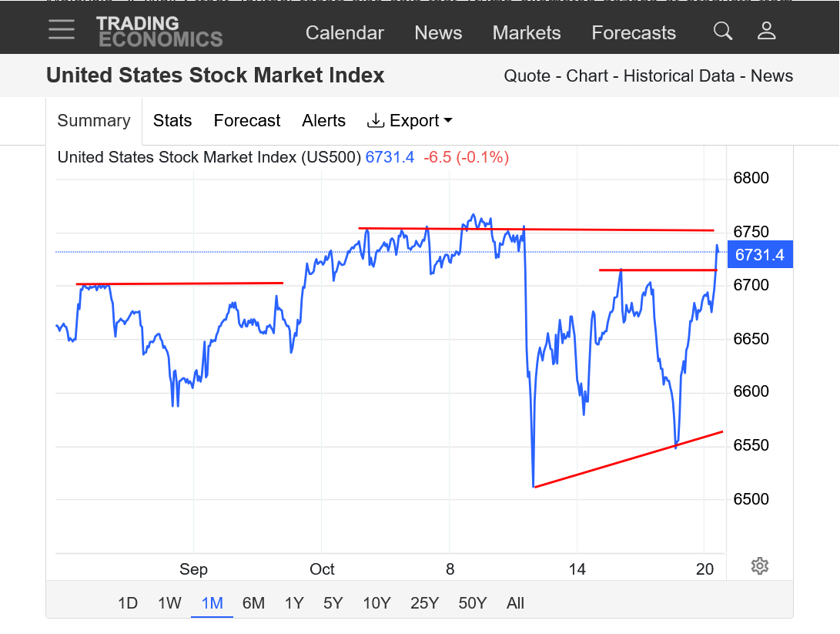Open the Forecast tab
Image resolution: width=840 pixels, height=634 pixels.
[x=247, y=121]
